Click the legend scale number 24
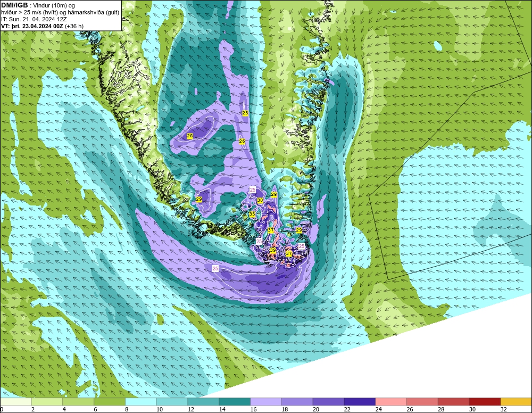Image resolution: width=532 pixels, height=413 pixels. [378, 409]
